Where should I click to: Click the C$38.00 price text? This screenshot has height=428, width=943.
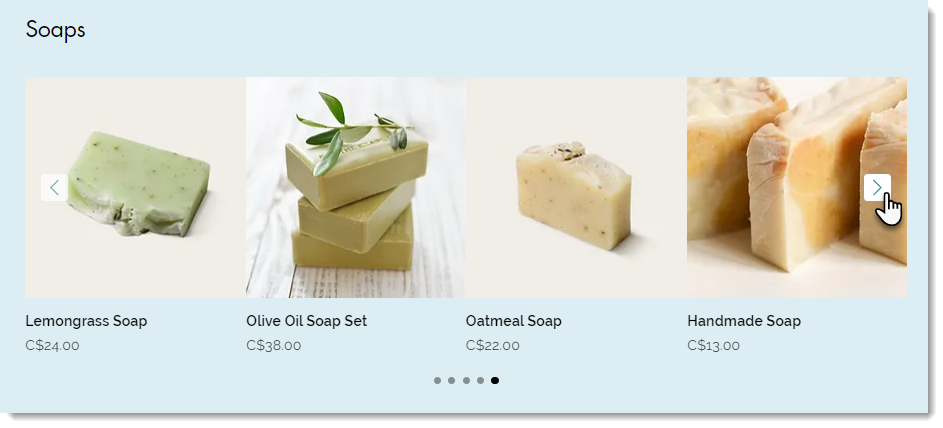click(x=274, y=346)
